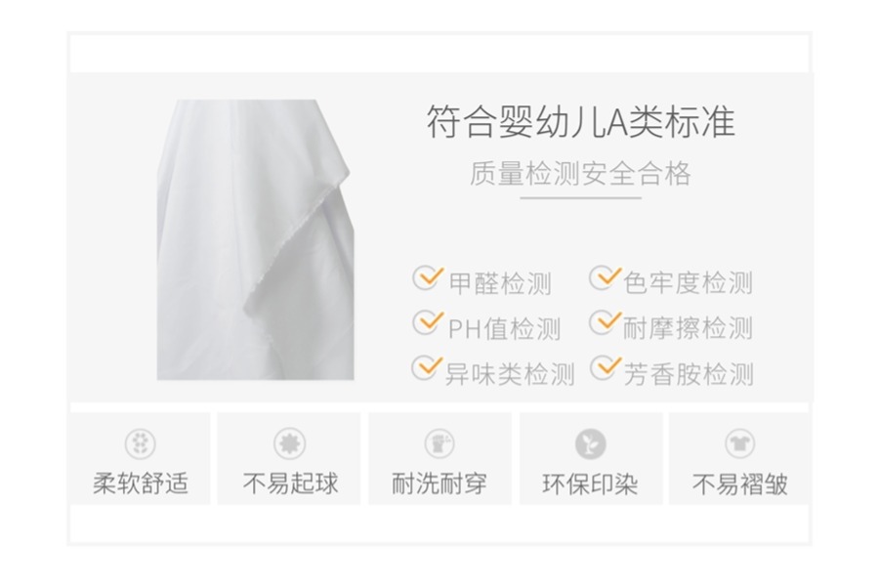Viewport: 879px width, 588px height.
Task: Select the 环保印染 feature label
Action: (x=590, y=483)
